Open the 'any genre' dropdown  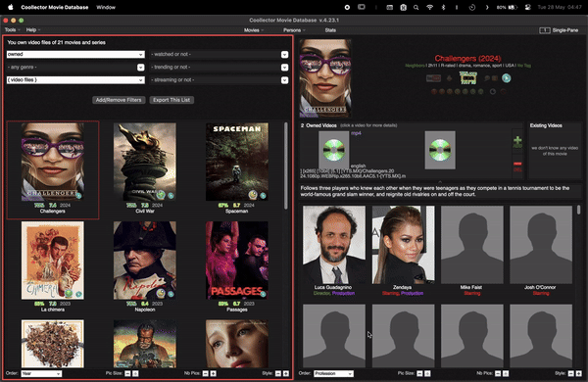click(75, 68)
